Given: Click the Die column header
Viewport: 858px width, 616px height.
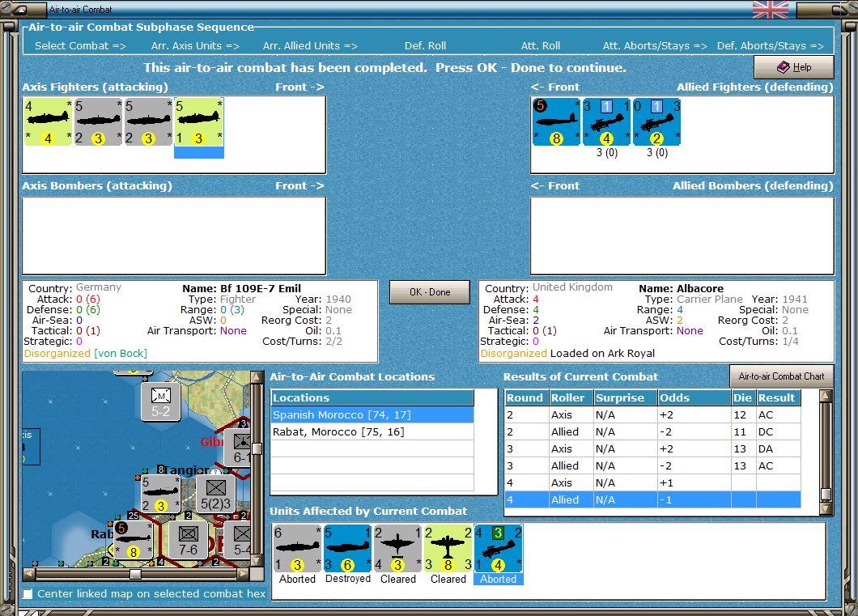Looking at the screenshot, I should (744, 397).
